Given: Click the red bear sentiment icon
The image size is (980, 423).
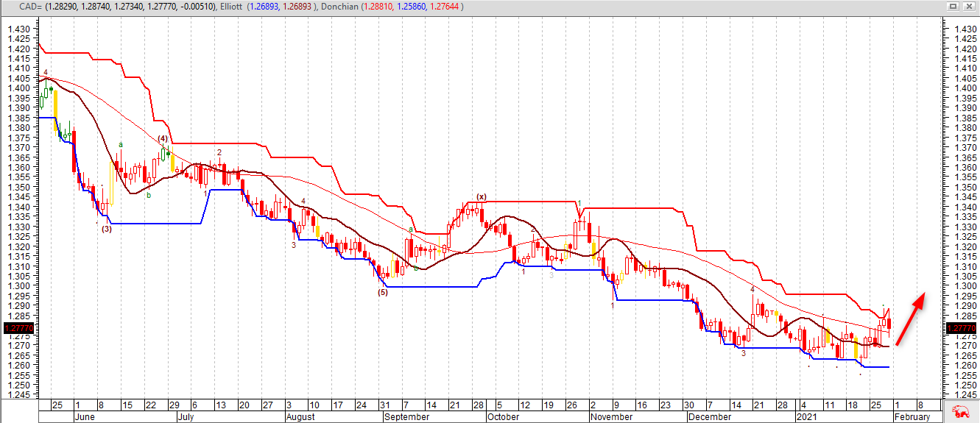Looking at the screenshot, I should coord(961,410).
